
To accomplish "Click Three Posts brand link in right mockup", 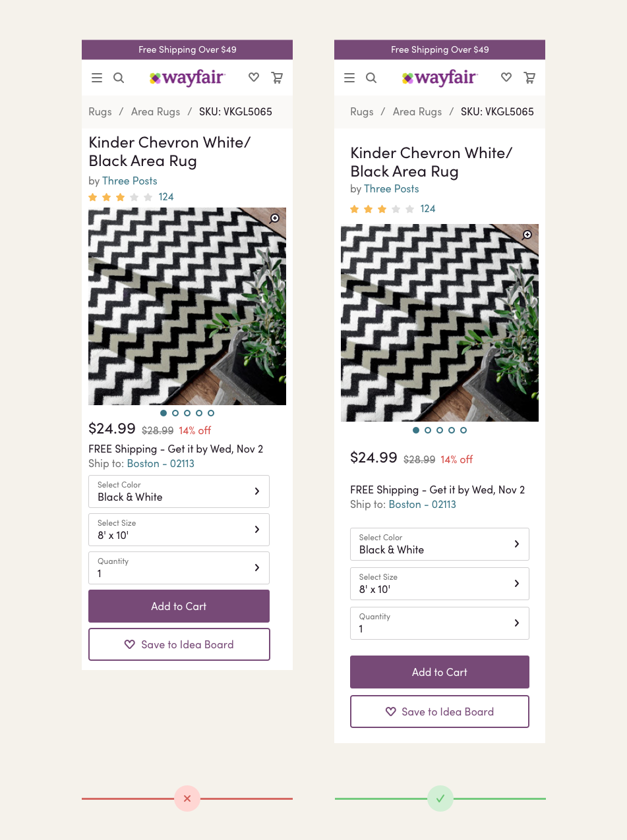I will [392, 189].
